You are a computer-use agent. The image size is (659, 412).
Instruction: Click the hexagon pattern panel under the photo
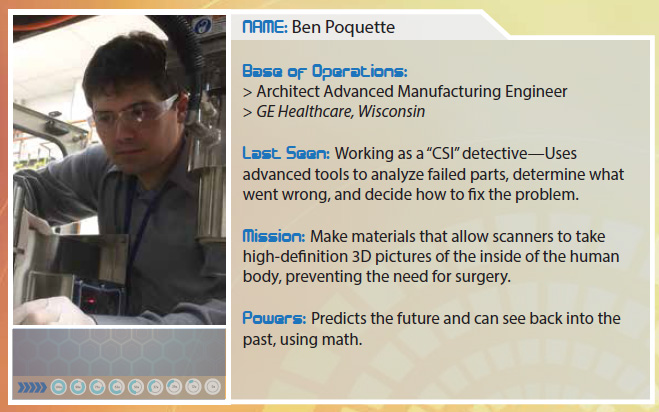[119, 352]
